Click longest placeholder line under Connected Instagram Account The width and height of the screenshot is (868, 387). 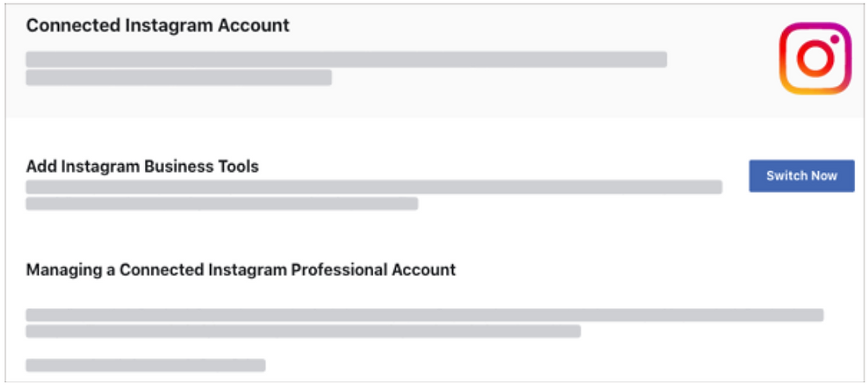(x=346, y=59)
